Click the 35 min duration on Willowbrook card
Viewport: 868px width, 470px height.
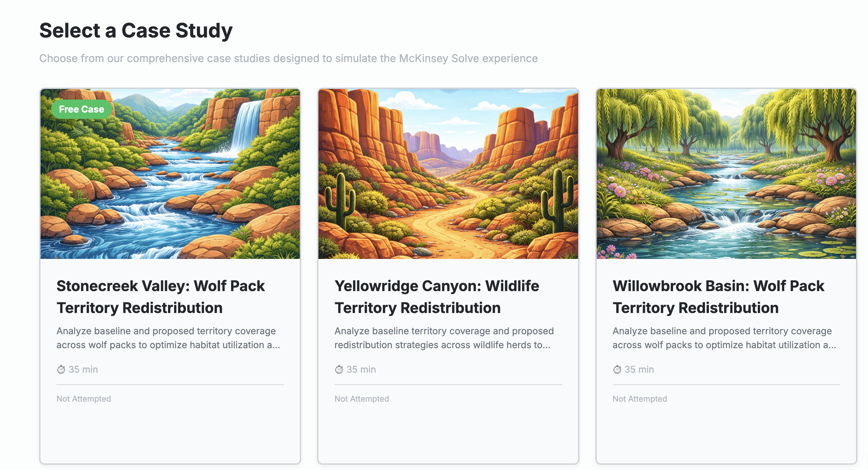pos(639,370)
